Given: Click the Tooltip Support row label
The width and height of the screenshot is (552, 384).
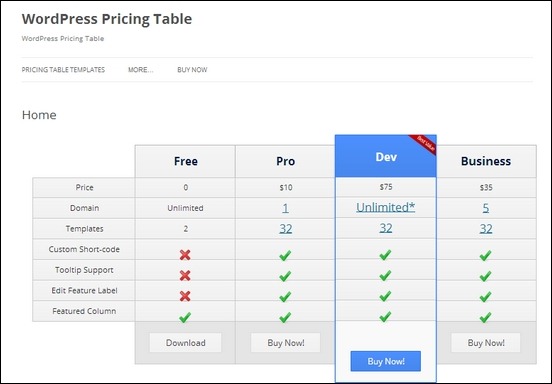Looking at the screenshot, I should pyautogui.click(x=84, y=270).
